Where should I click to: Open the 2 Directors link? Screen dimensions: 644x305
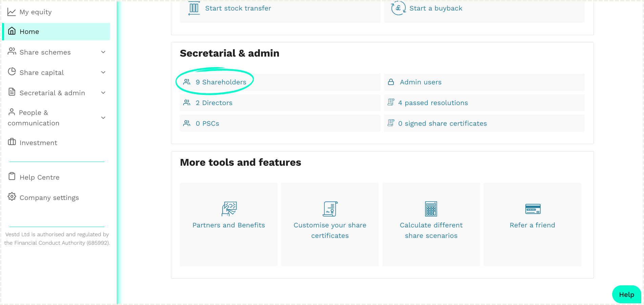click(214, 103)
